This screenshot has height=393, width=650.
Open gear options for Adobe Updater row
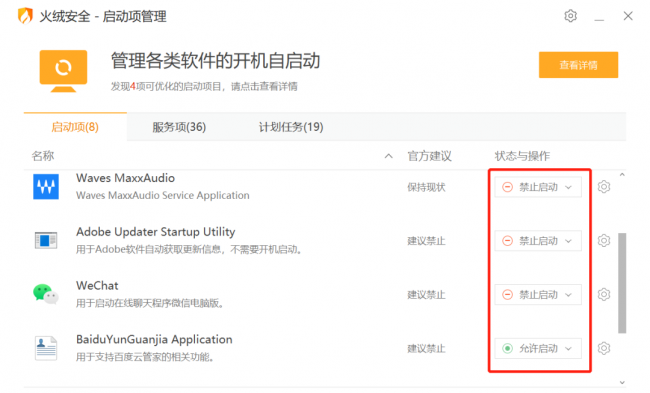tap(604, 240)
